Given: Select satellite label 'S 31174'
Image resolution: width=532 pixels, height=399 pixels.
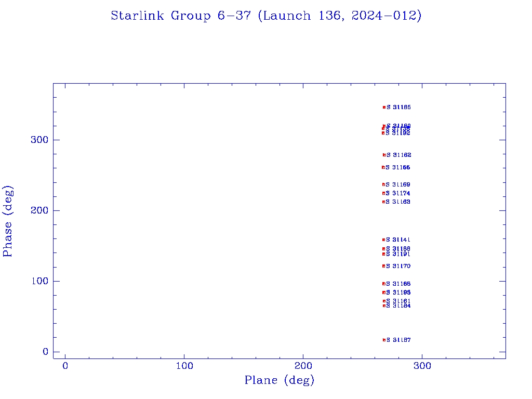Looking at the screenshot, I should coord(398,193).
